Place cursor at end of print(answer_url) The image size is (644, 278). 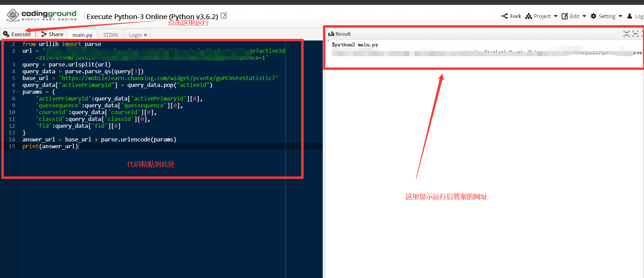78,146
